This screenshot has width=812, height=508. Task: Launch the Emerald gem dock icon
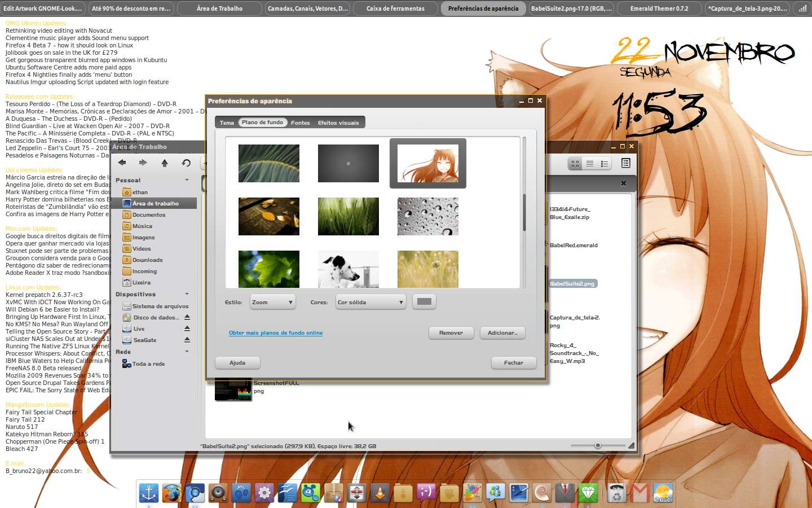(588, 493)
